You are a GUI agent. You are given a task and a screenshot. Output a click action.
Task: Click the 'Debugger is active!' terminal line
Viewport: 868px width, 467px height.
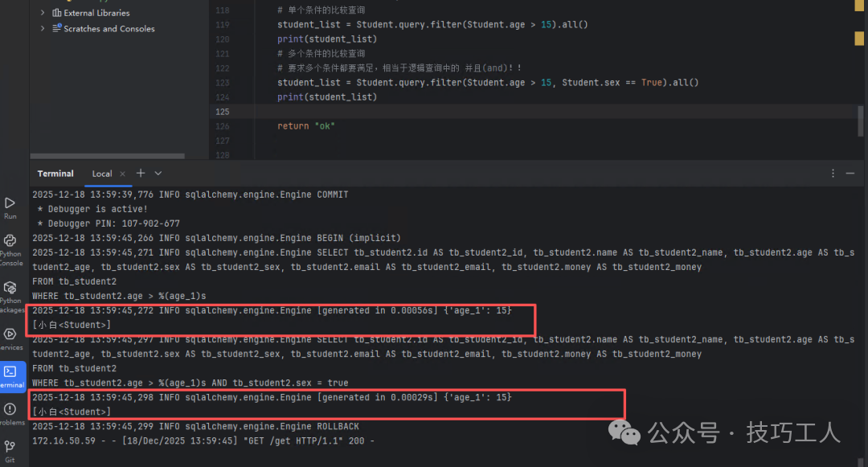[92, 209]
